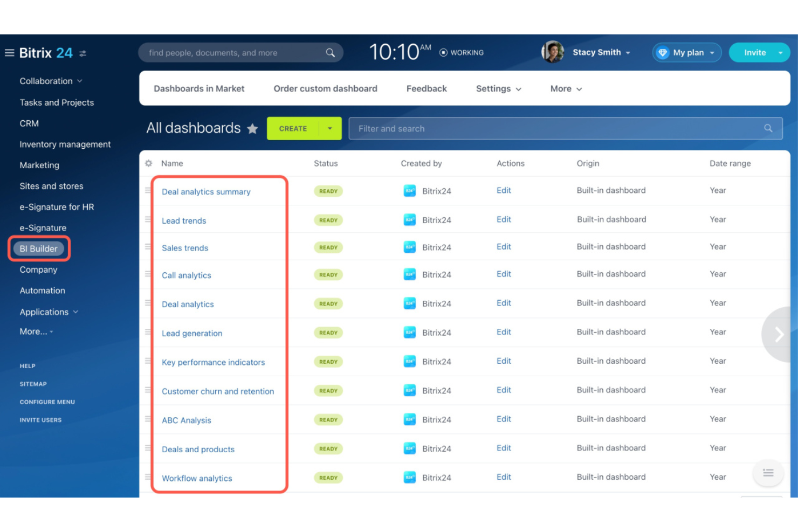
Task: Toggle the favorite star next to All dashboards
Action: [252, 129]
